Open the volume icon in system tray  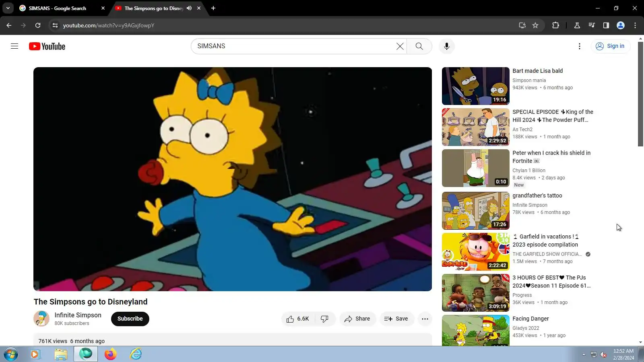click(x=603, y=354)
